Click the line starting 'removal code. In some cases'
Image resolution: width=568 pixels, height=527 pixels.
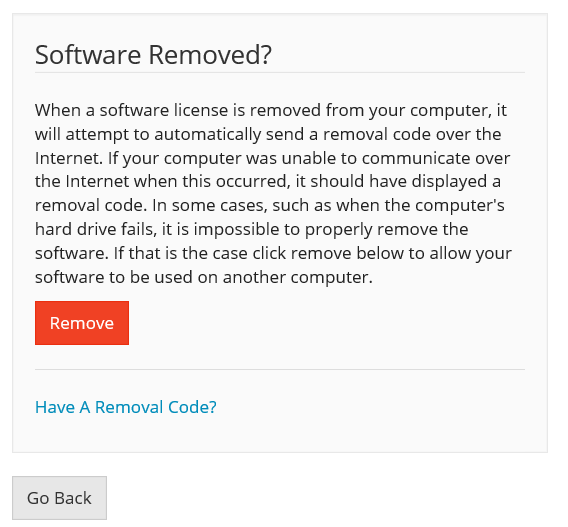click(x=270, y=205)
